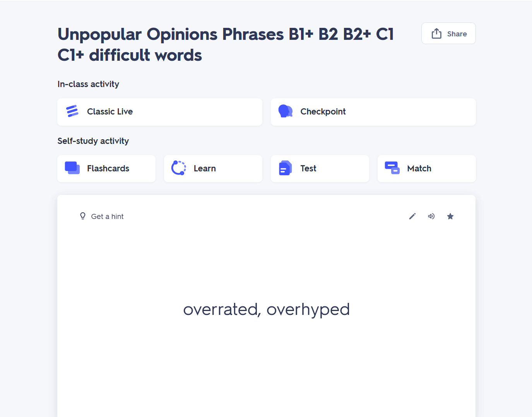
Task: Click the hint lightbulb icon
Action: [x=83, y=216]
